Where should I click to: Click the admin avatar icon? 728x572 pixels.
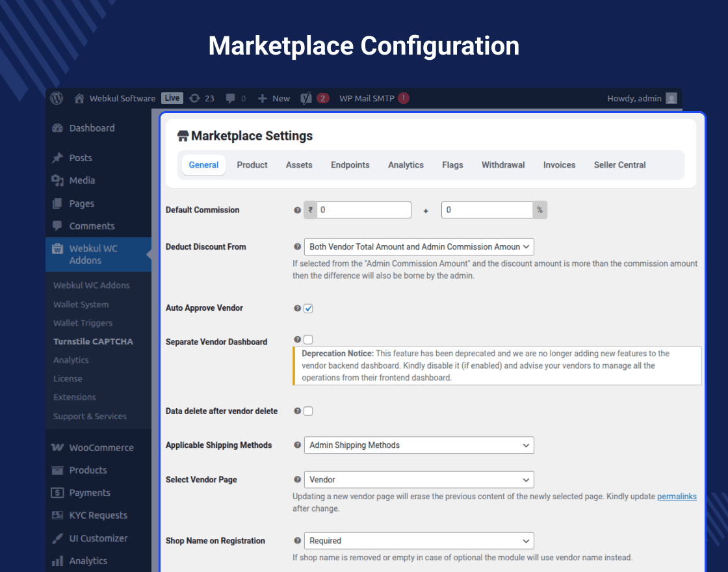[x=671, y=98]
